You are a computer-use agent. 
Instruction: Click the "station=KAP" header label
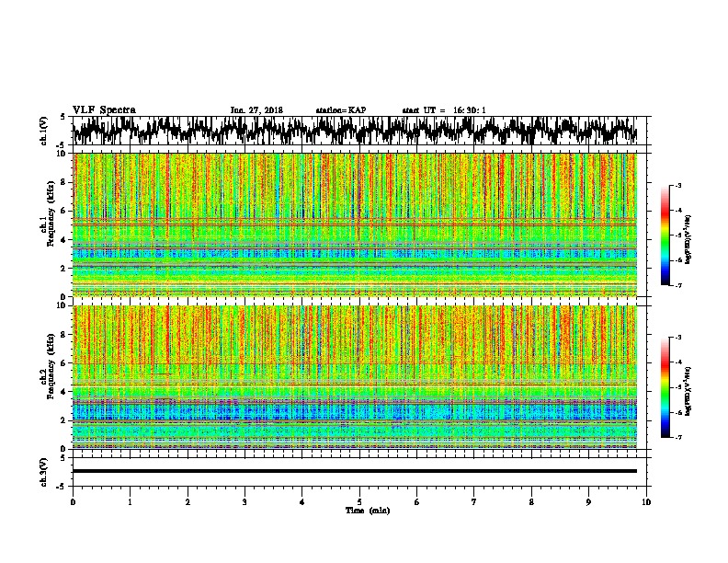341,110
